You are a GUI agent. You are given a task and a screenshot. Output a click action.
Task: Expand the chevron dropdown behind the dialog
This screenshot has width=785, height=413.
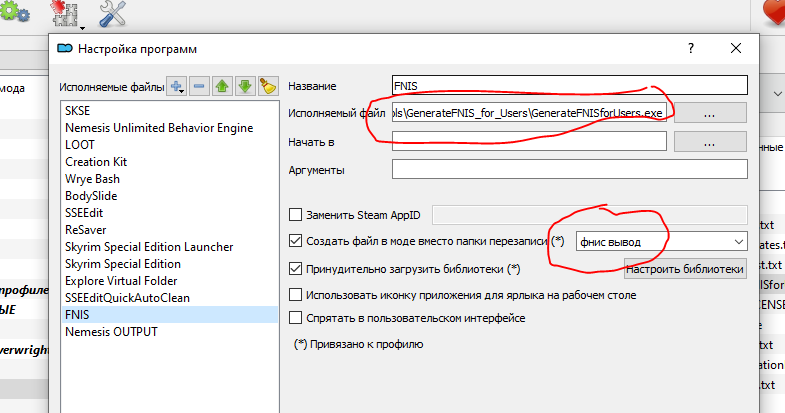(x=777, y=93)
